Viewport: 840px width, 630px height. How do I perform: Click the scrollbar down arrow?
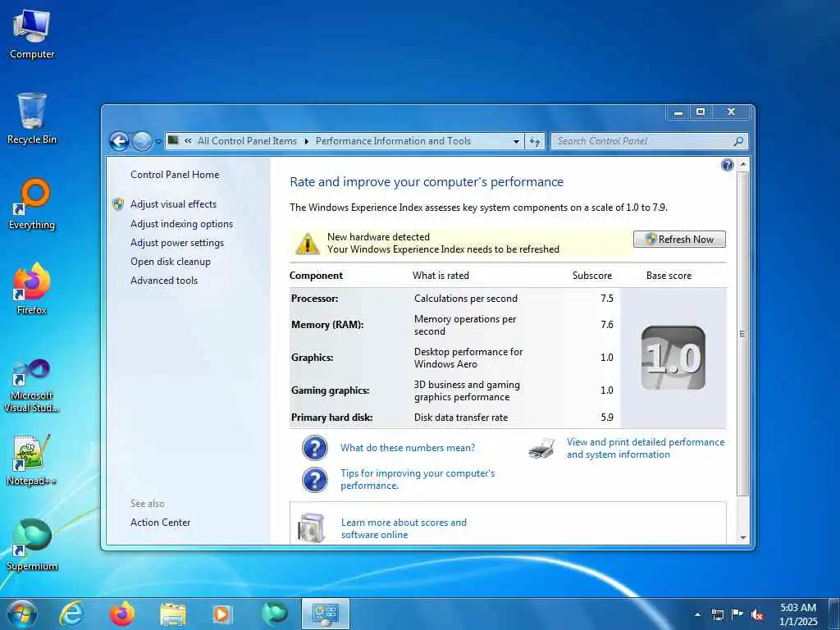click(x=743, y=537)
